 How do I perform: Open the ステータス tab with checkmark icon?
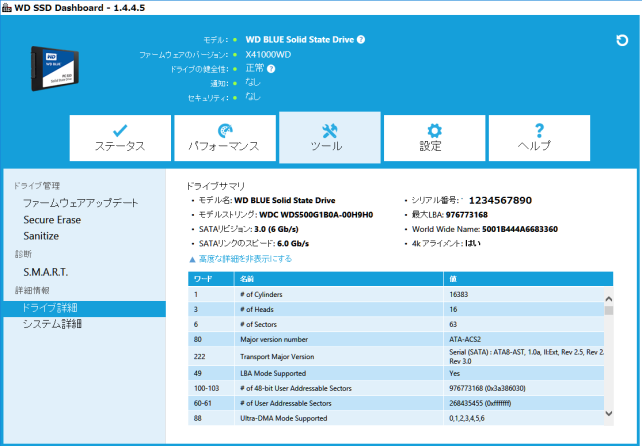point(120,138)
